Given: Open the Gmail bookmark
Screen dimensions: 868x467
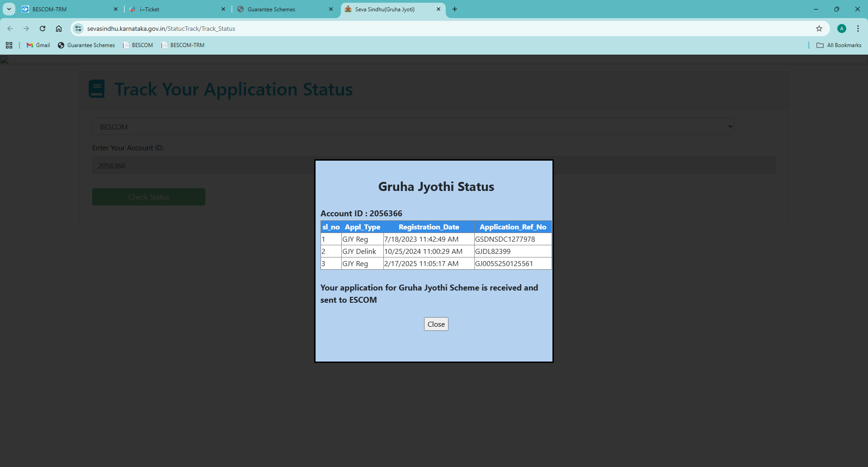Looking at the screenshot, I should [x=38, y=45].
